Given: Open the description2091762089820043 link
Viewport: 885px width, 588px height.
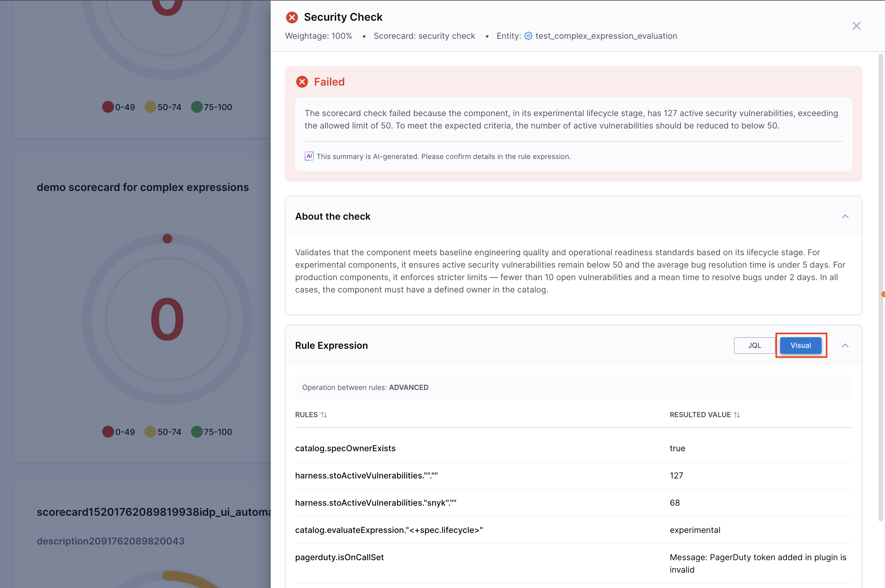Looking at the screenshot, I should pos(111,541).
